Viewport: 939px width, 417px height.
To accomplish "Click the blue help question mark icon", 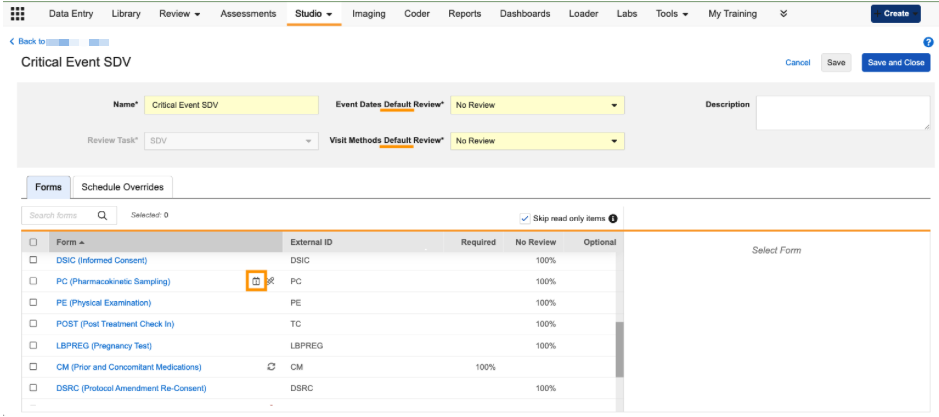I will [928, 42].
